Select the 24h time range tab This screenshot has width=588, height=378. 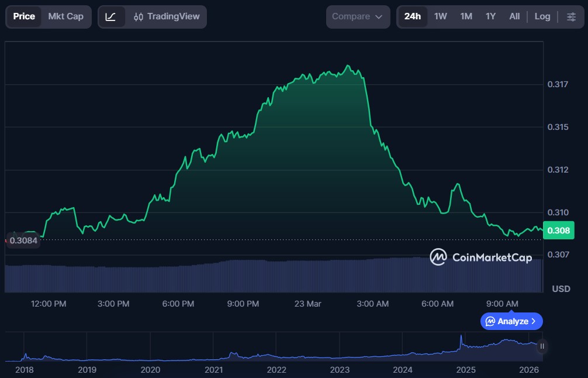(412, 16)
